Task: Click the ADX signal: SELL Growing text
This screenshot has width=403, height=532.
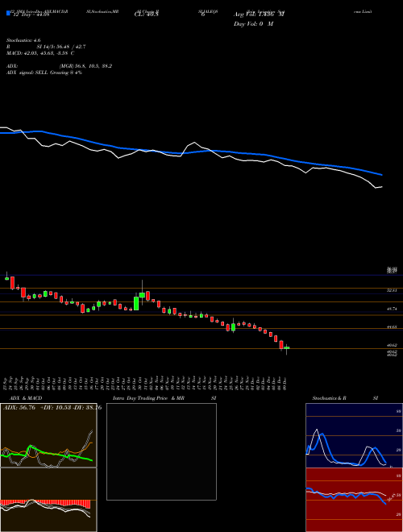Action: click(x=44, y=73)
